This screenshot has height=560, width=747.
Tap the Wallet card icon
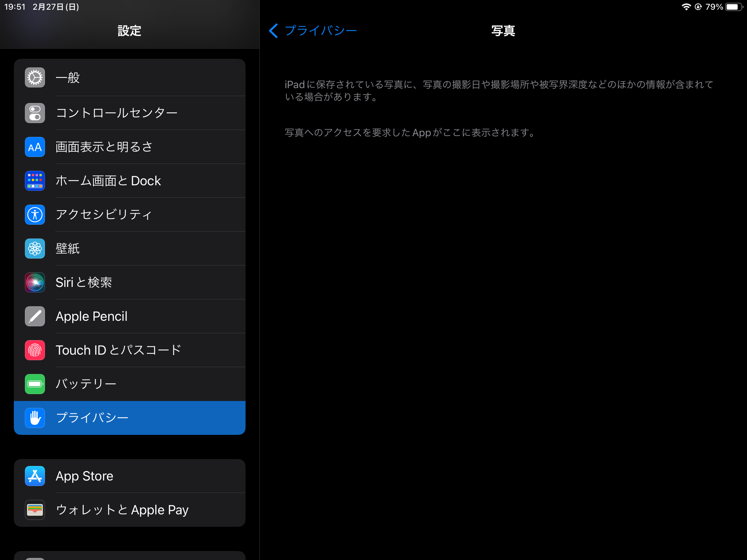(35, 510)
